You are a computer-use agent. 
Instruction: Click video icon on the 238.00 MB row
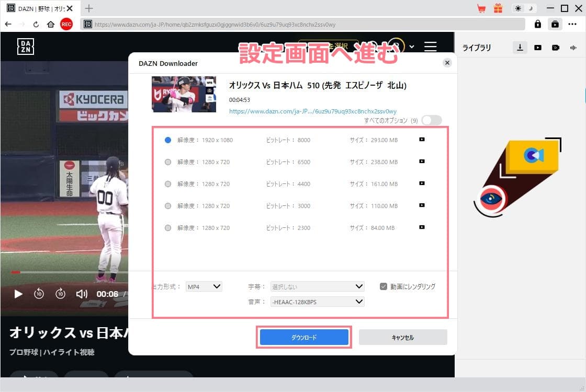[422, 162]
